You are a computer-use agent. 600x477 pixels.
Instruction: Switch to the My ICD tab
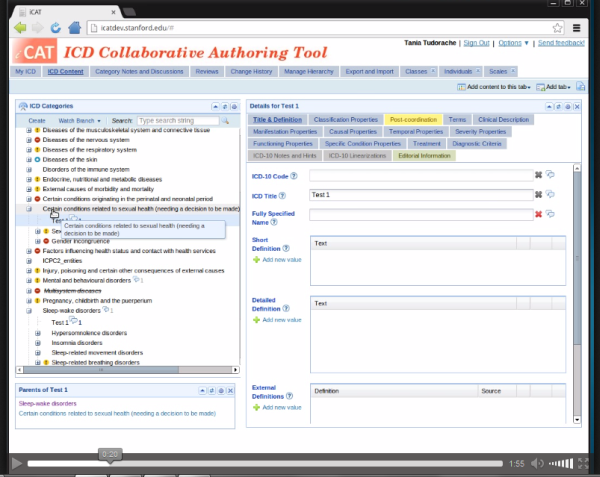[25, 72]
